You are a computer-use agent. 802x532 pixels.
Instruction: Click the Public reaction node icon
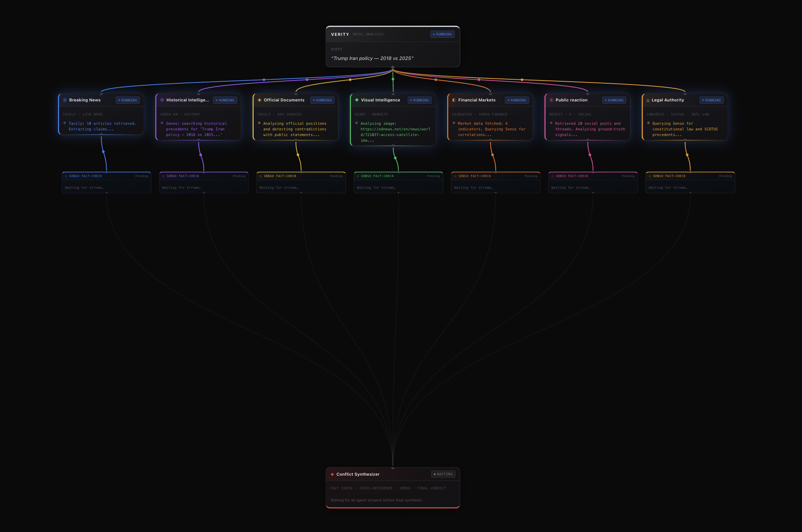pyautogui.click(x=551, y=100)
